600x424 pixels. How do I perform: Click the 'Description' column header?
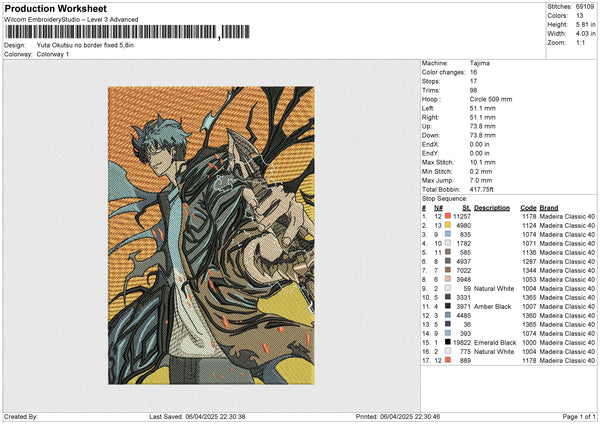click(492, 208)
